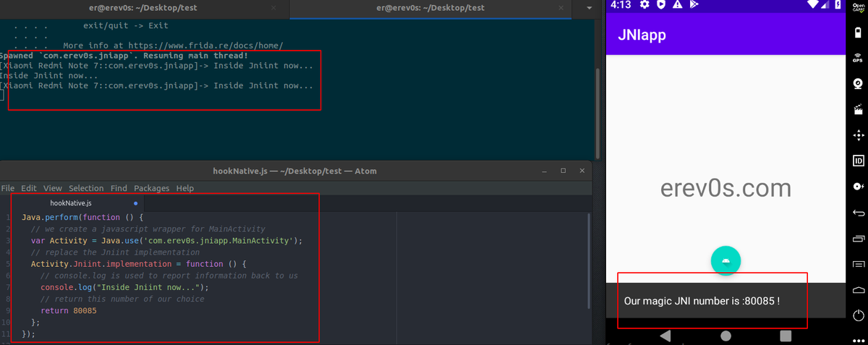Click the 4:13 clock in status bar
This screenshot has height=345, width=868.
click(x=621, y=4)
